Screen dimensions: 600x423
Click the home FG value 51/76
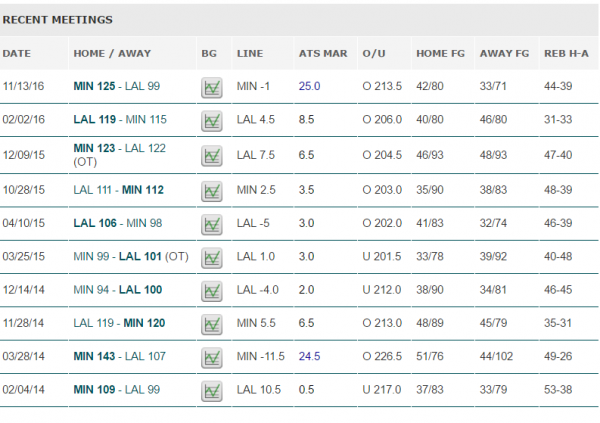pyautogui.click(x=430, y=356)
